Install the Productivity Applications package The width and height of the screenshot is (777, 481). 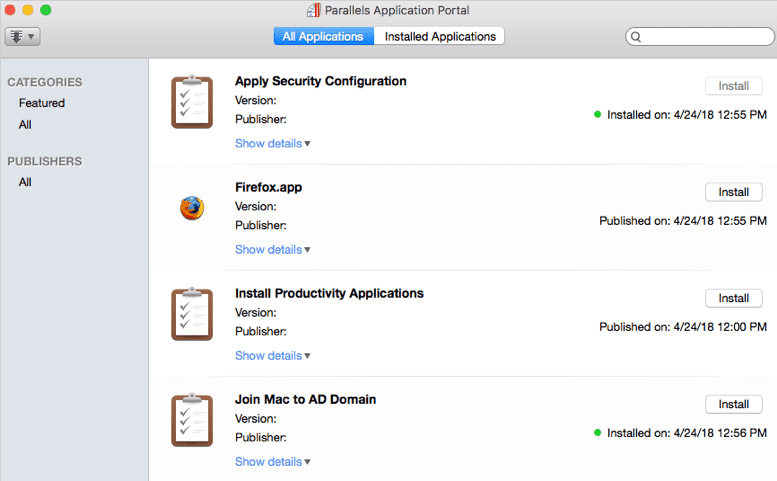pyautogui.click(x=733, y=298)
